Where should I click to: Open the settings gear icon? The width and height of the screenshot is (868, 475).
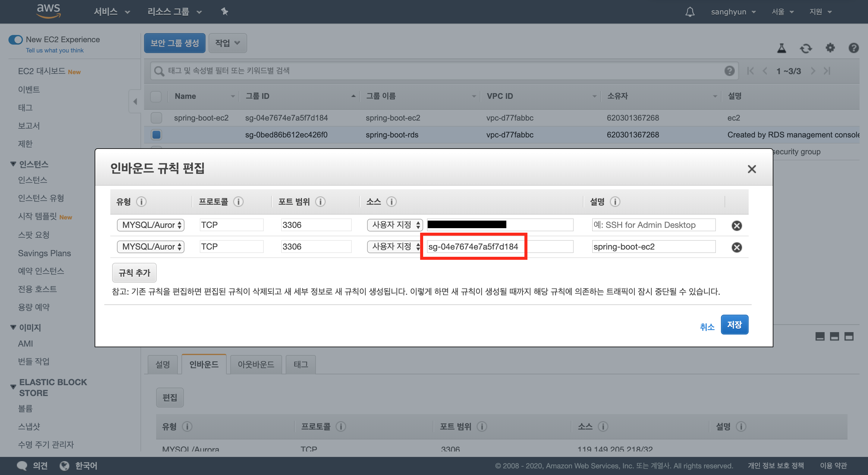tap(830, 48)
